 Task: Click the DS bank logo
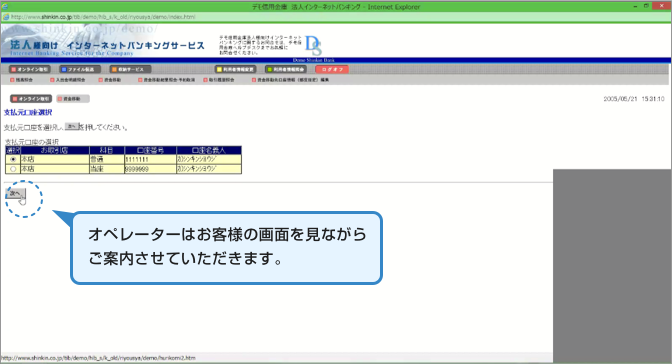point(313,46)
